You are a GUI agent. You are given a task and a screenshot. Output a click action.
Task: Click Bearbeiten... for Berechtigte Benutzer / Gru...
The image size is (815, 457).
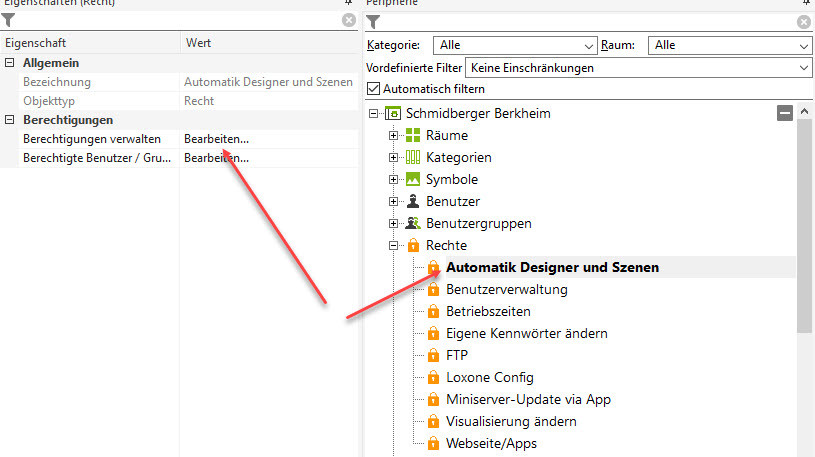click(216, 158)
